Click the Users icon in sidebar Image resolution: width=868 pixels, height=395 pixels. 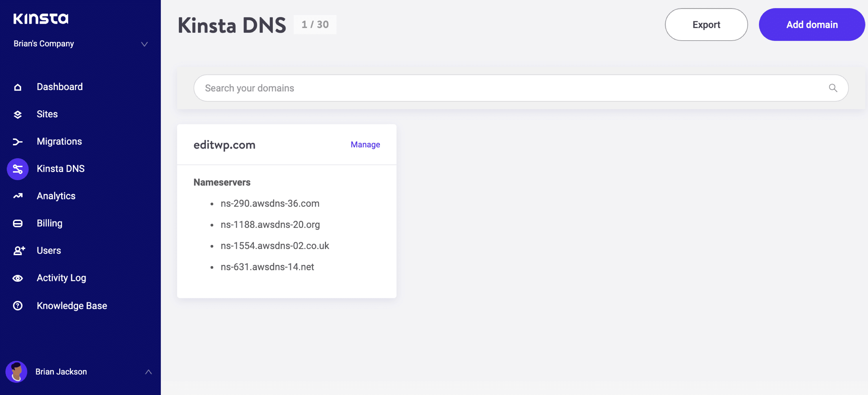tap(18, 250)
